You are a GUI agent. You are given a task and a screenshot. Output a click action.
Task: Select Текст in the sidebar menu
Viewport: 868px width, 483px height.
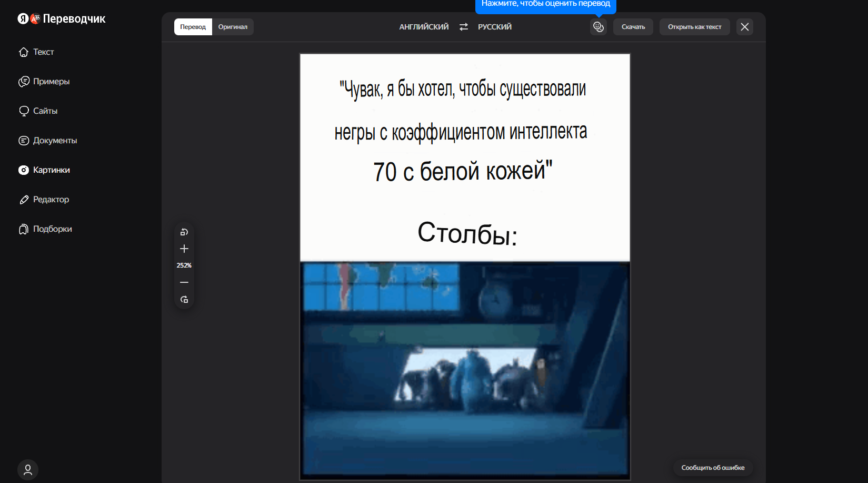coord(44,52)
